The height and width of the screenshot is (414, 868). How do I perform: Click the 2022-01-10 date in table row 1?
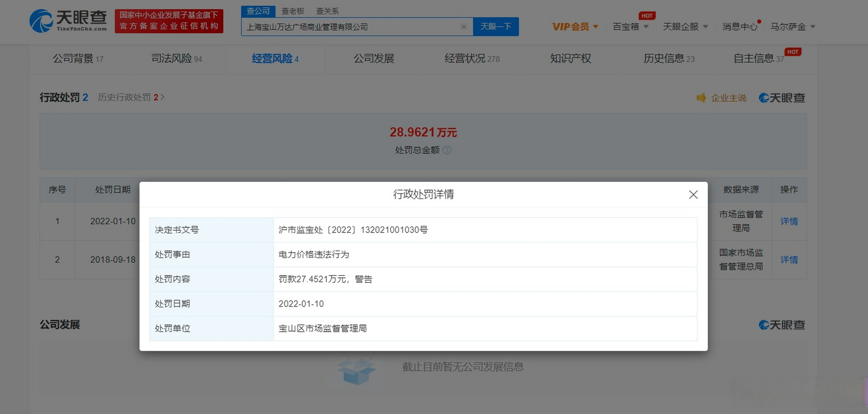coord(113,221)
